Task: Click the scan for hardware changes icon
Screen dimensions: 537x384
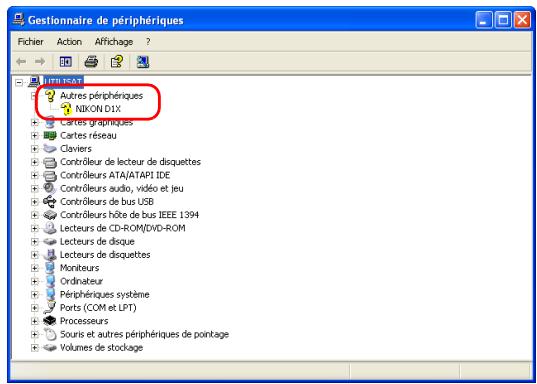Action: point(142,62)
